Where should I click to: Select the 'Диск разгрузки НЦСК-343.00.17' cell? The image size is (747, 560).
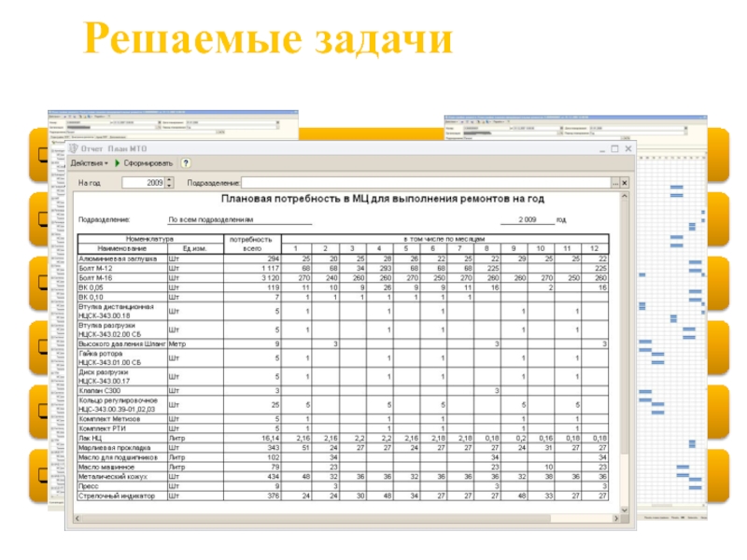[x=122, y=377]
